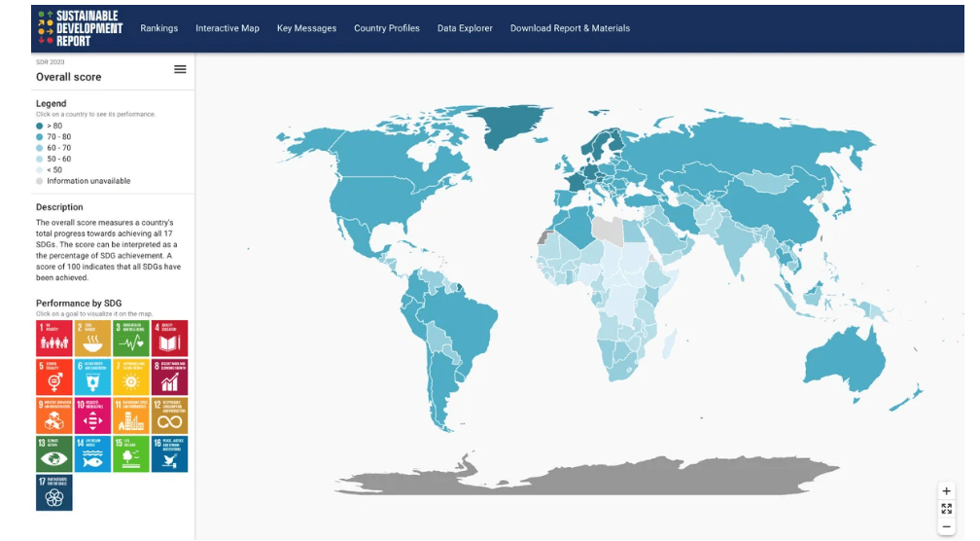Pick the SDG 5 Gender Equality icon
The image size is (980, 541).
click(54, 377)
